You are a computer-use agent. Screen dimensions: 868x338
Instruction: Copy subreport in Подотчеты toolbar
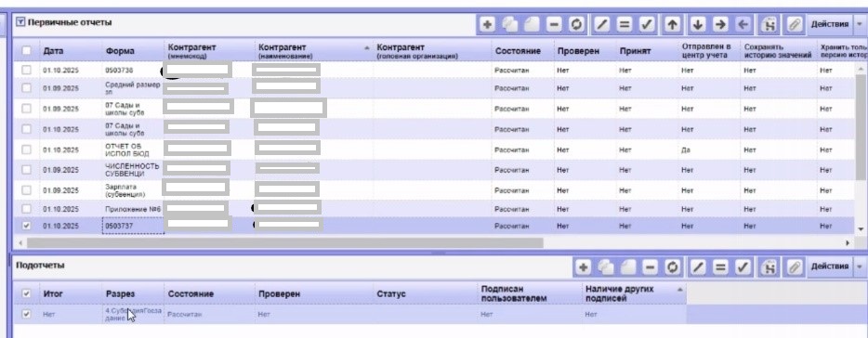click(606, 267)
